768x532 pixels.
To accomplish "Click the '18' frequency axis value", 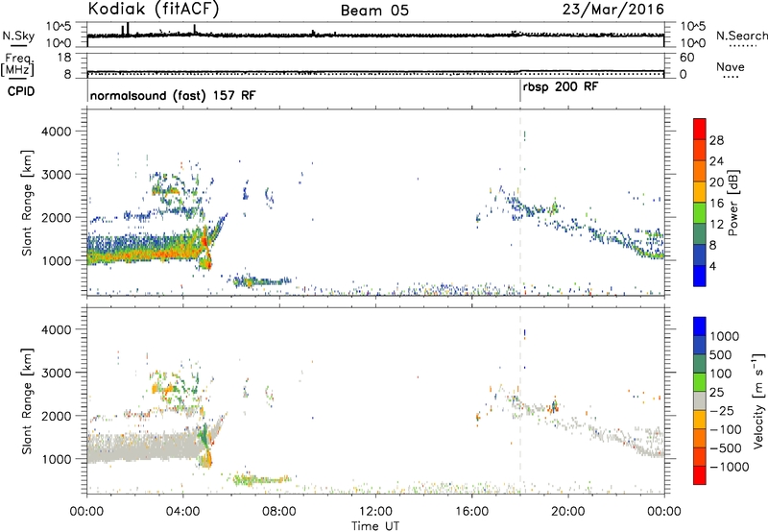I will click(x=63, y=58).
